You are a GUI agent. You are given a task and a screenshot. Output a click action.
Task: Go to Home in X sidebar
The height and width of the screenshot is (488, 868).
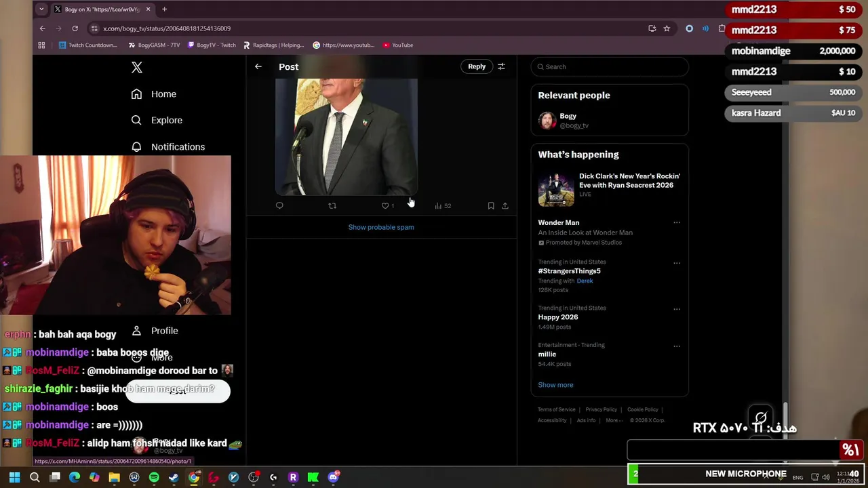(x=154, y=94)
